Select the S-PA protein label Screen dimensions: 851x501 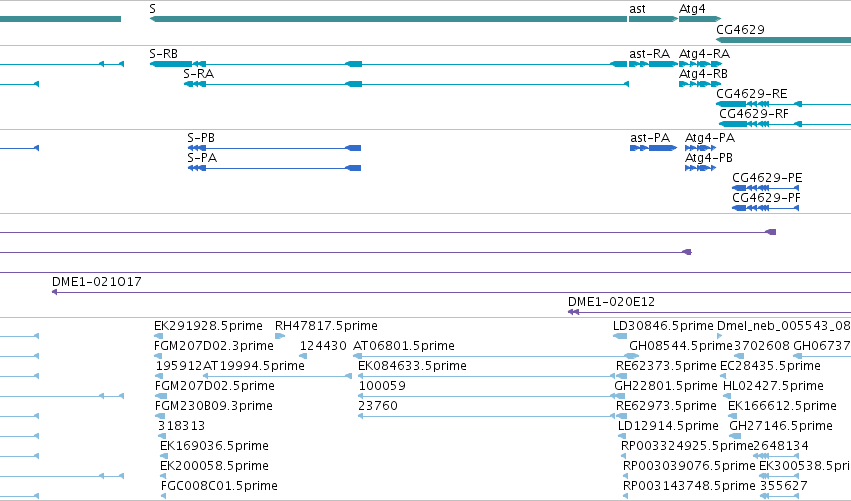click(202, 158)
